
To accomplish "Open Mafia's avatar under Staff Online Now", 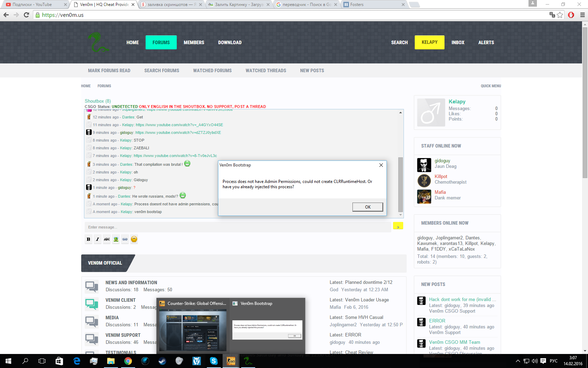I will [424, 196].
